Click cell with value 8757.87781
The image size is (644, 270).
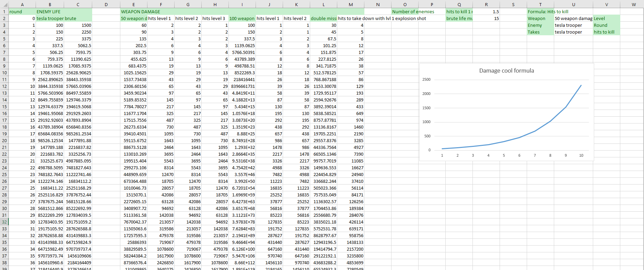(x=323, y=120)
